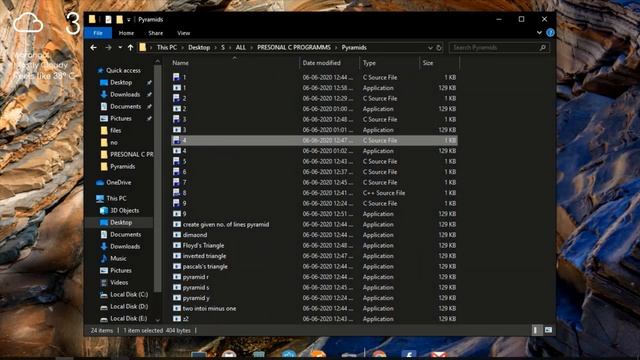Image resolution: width=640 pixels, height=360 pixels.
Task: Select the pyramid r application
Action: [x=314, y=277]
